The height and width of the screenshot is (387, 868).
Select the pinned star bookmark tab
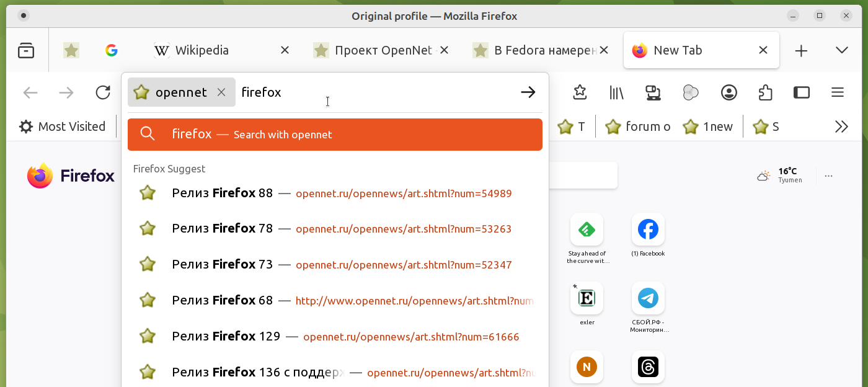[x=71, y=50]
